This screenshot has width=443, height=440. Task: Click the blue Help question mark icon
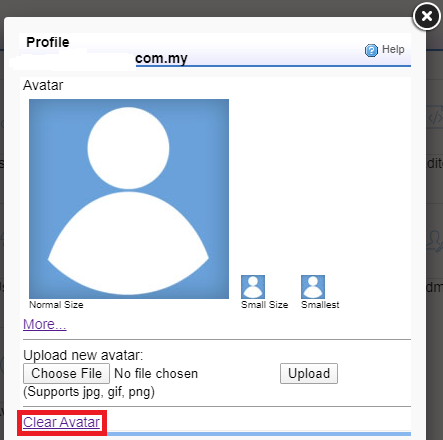click(371, 50)
